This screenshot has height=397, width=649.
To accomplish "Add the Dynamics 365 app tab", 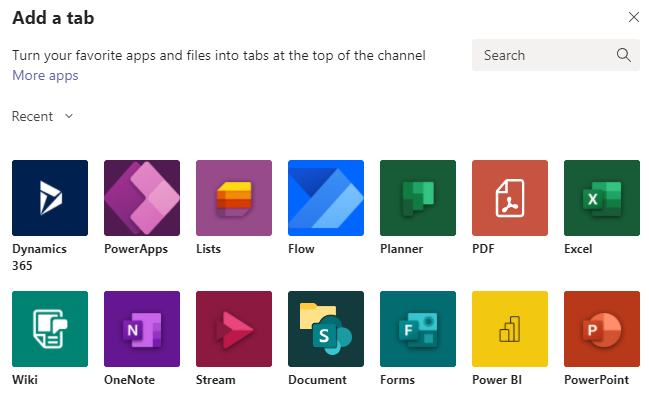I will (x=50, y=198).
